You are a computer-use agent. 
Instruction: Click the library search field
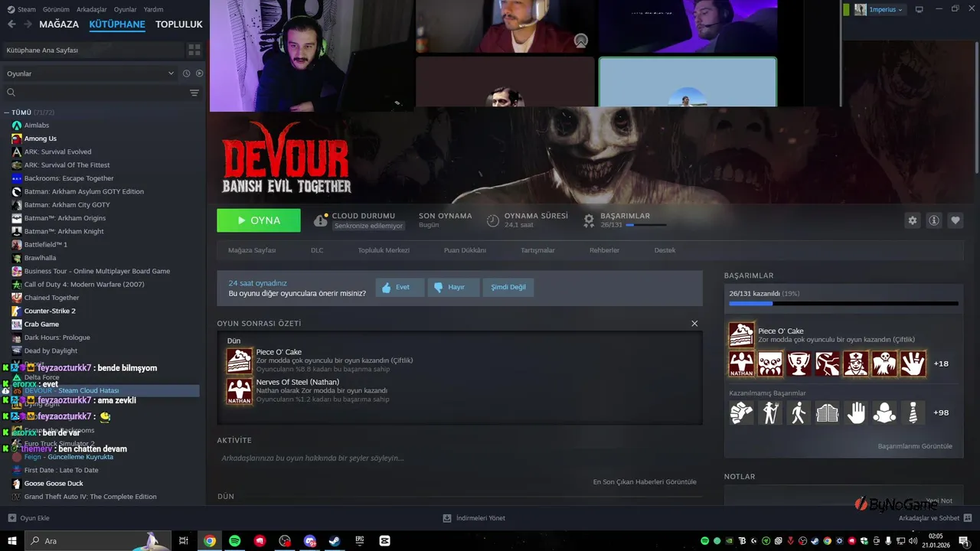pos(96,93)
